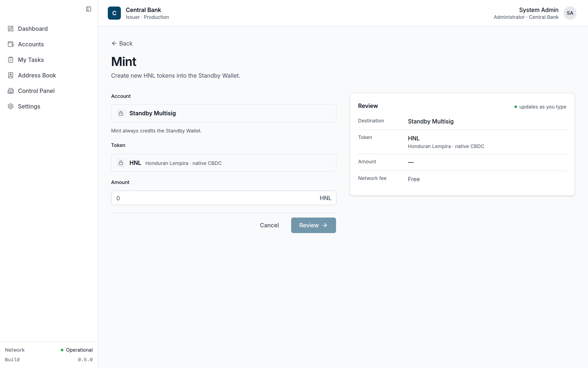
Task: Click the locked HNL token field
Action: (224, 163)
